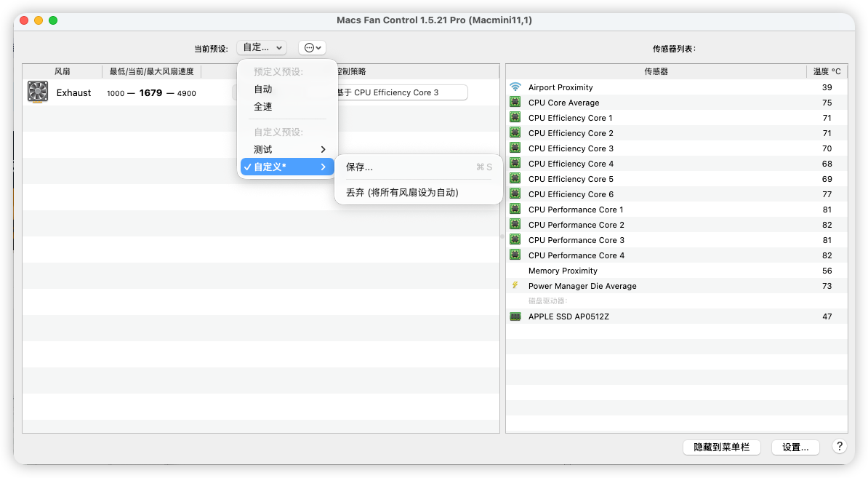
Task: Click the CPU Performance Core 4 chip icon
Action: (515, 255)
